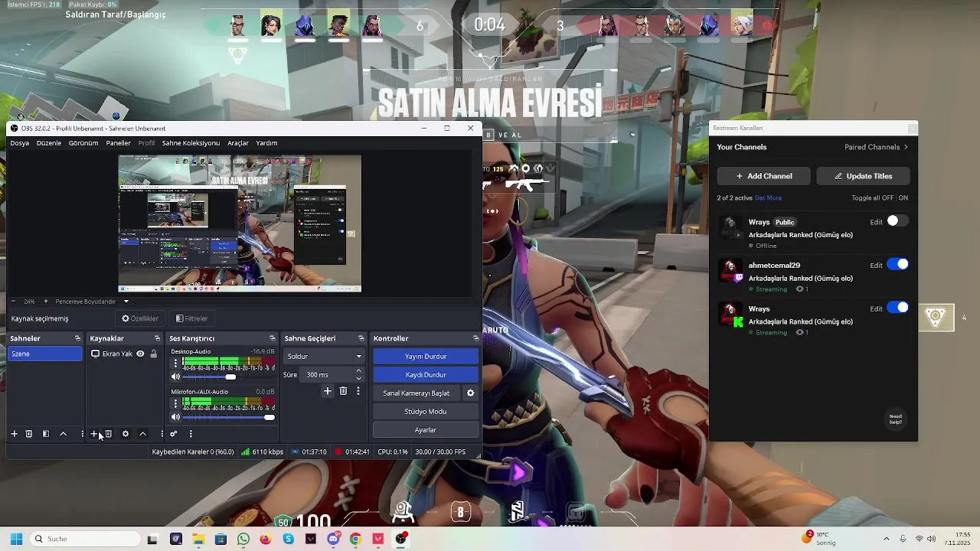
Task: Open the Sahne Koleksiyonu menu
Action: [x=191, y=143]
